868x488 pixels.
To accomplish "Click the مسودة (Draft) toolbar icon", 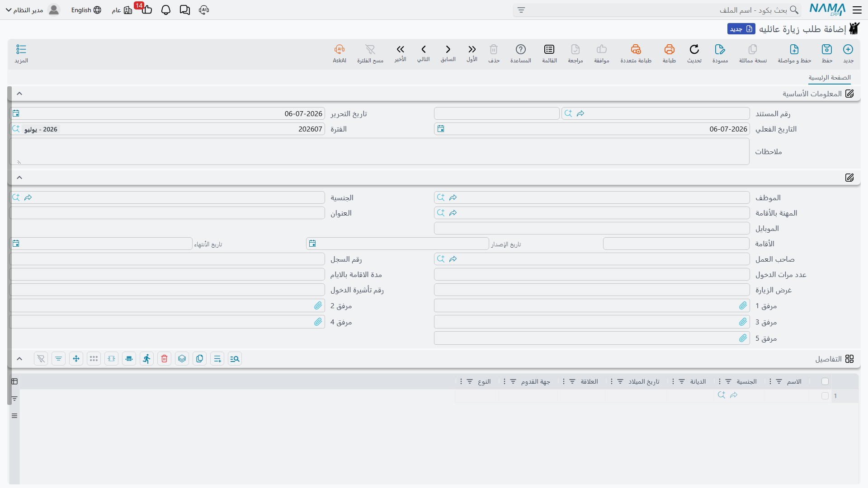I will click(720, 49).
